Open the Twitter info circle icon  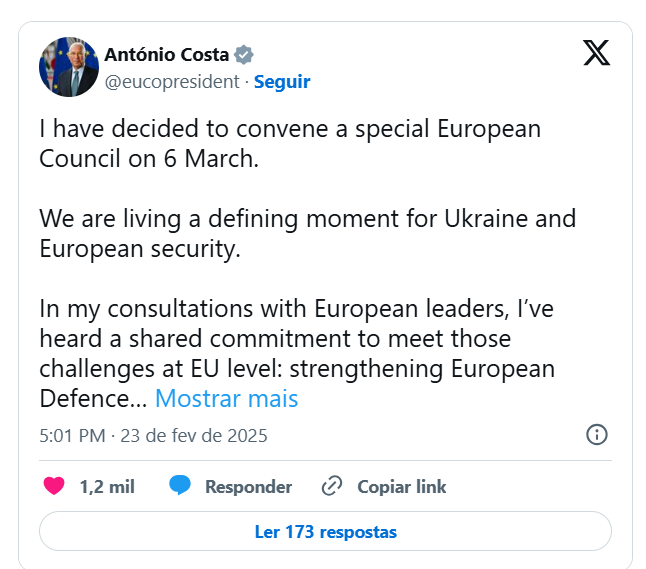[596, 435]
